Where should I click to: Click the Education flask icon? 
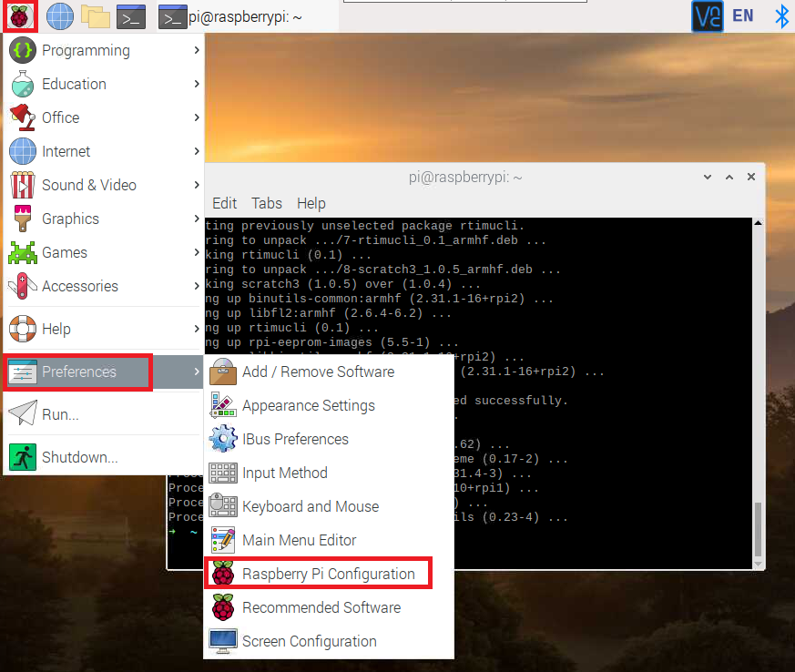pos(23,84)
